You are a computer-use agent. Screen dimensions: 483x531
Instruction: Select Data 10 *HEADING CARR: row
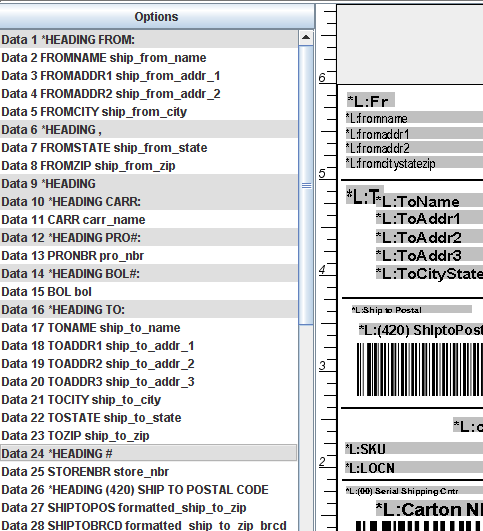point(149,201)
